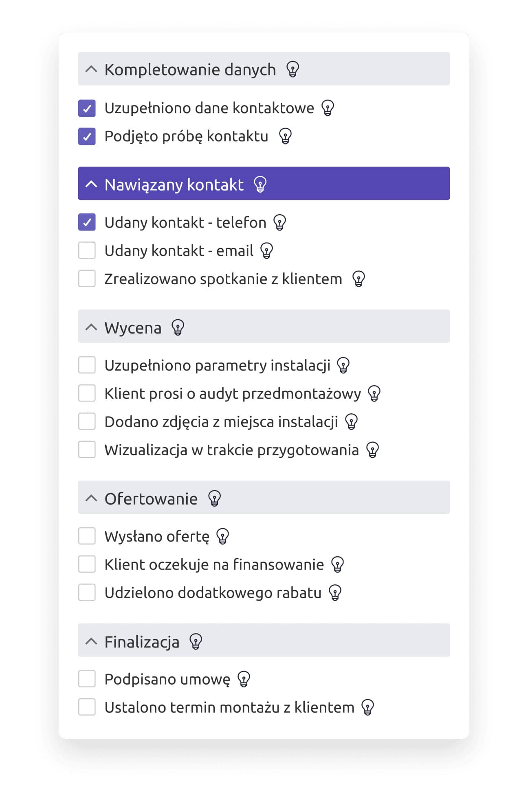Collapse the Kompletowanie danych section chevron
528x812 pixels.
(x=91, y=69)
